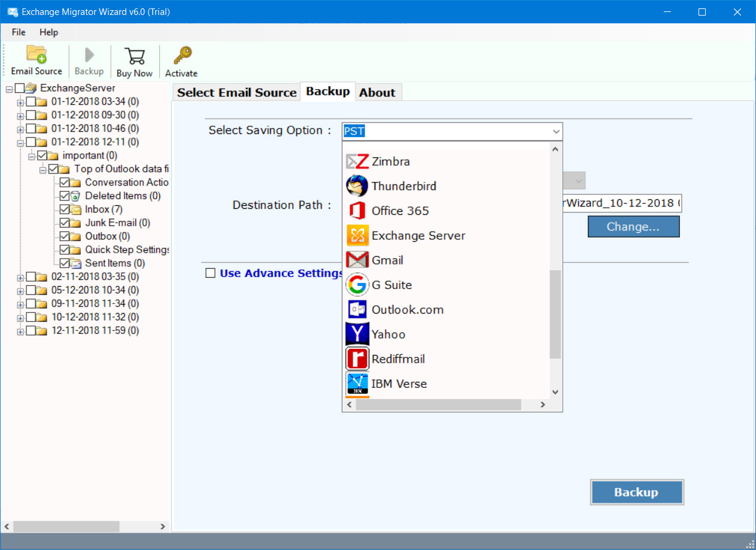Screen dimensions: 756x550
Task: Uncheck the Sent Items checkbox
Action: click(x=65, y=263)
